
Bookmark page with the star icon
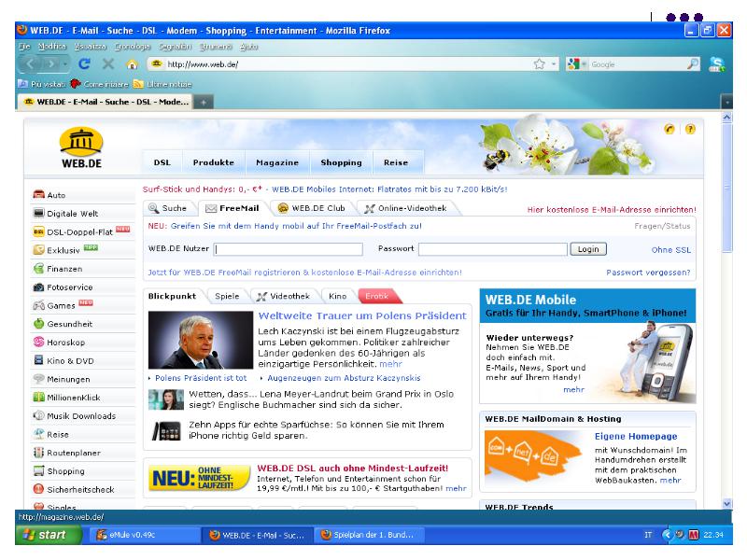click(x=540, y=63)
